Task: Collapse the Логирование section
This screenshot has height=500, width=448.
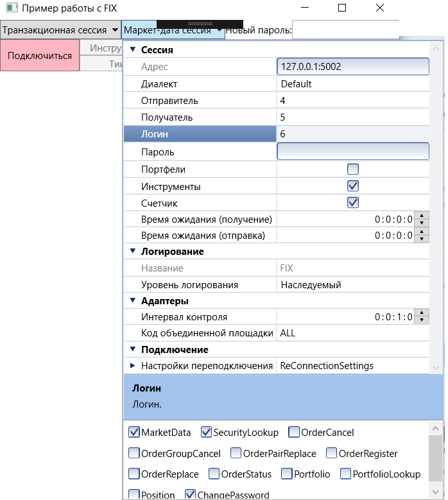Action: coord(133,252)
